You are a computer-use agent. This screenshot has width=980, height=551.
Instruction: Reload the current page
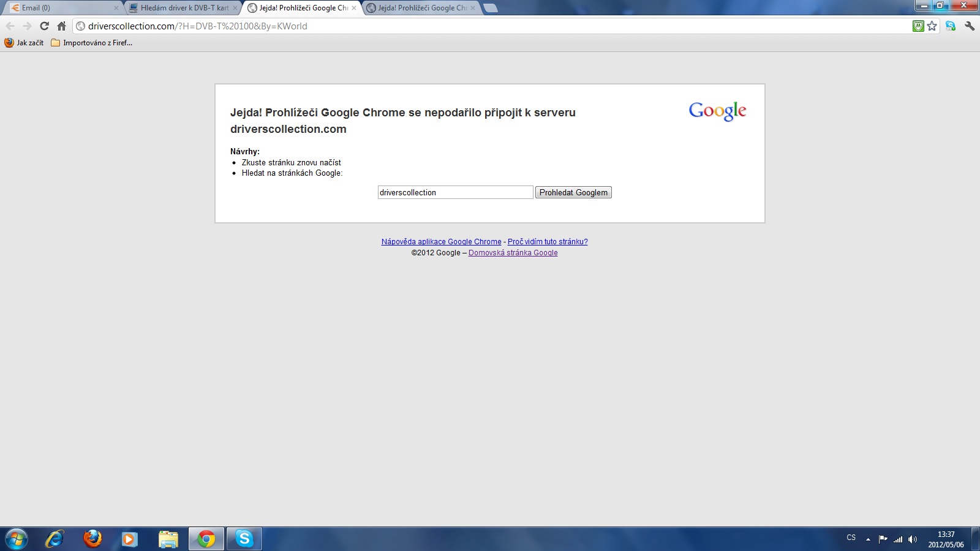(44, 26)
